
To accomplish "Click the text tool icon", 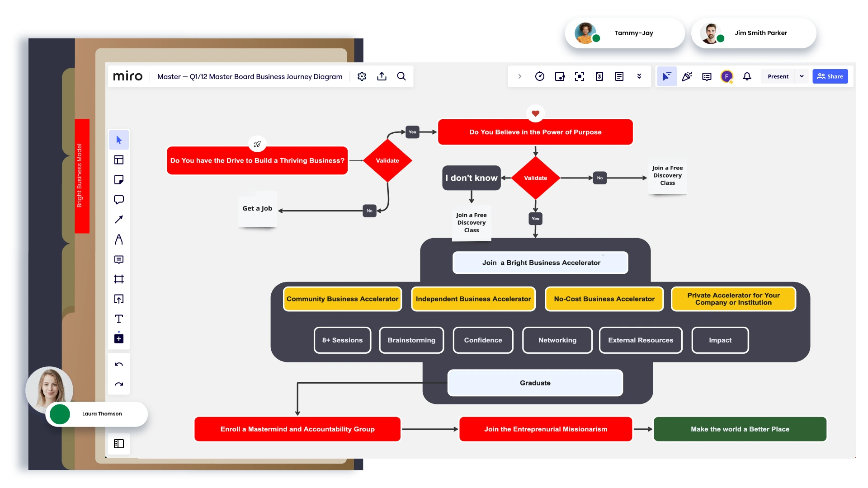I will 118,319.
